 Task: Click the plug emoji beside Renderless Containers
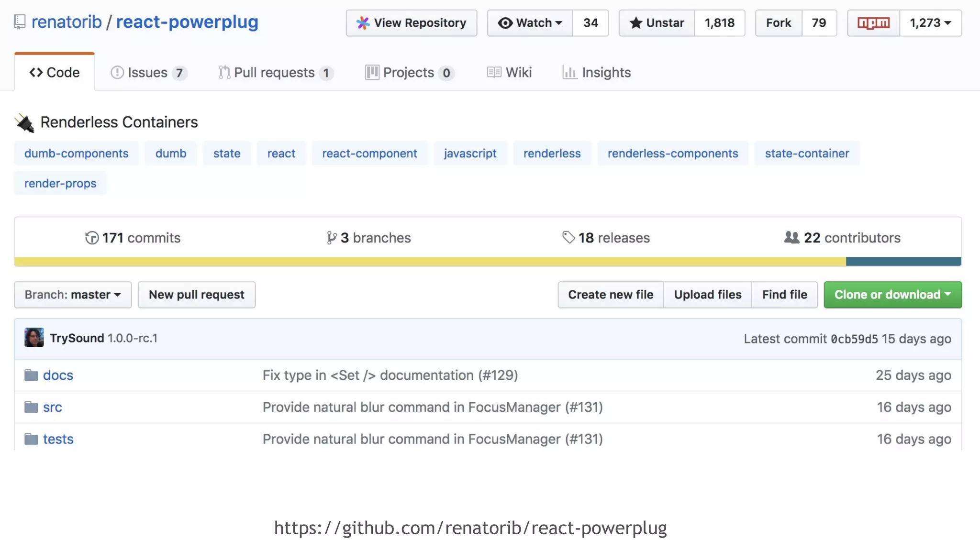pyautogui.click(x=24, y=123)
